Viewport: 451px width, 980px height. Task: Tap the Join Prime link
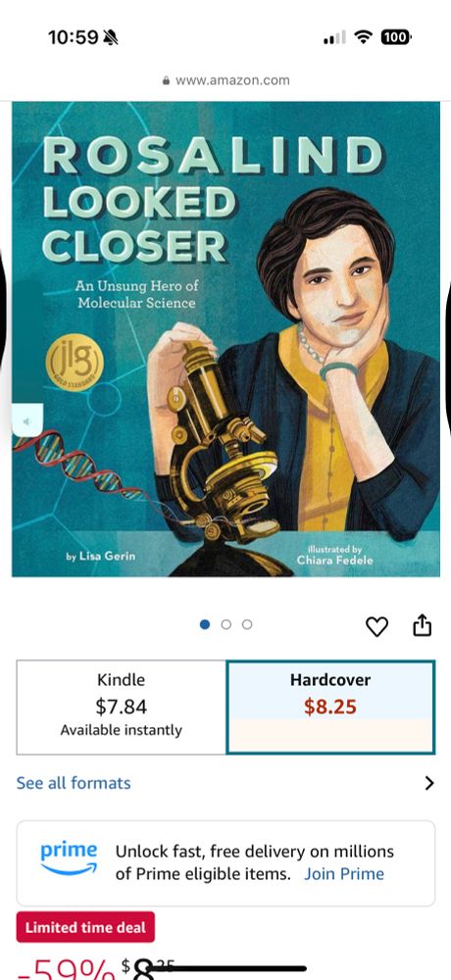point(344,874)
